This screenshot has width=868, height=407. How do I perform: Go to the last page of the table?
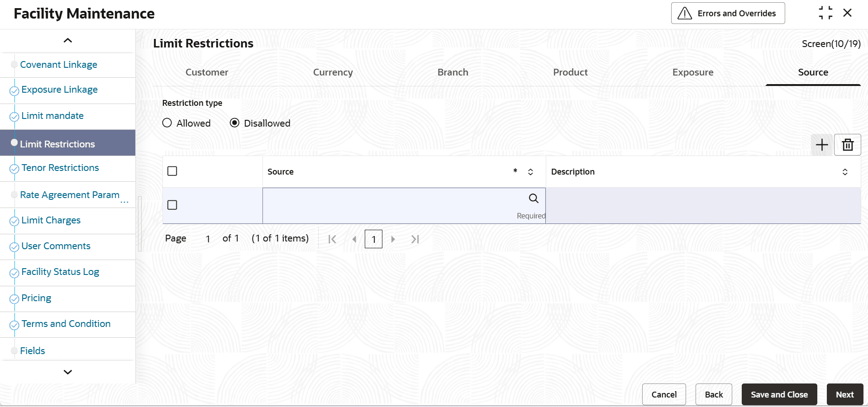(415, 239)
